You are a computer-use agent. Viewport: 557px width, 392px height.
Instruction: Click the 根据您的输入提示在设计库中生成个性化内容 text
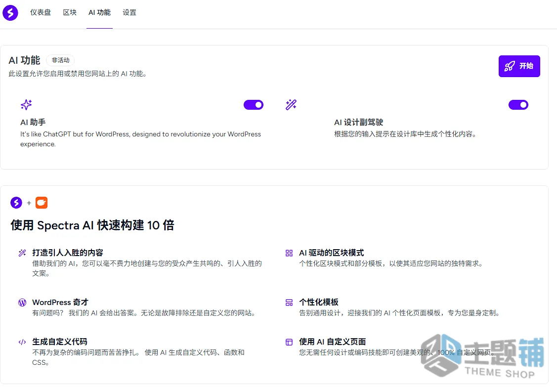[405, 134]
